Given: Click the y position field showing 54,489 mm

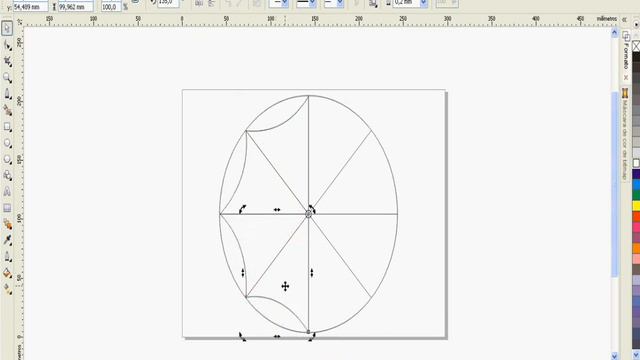Looking at the screenshot, I should 31,7.
